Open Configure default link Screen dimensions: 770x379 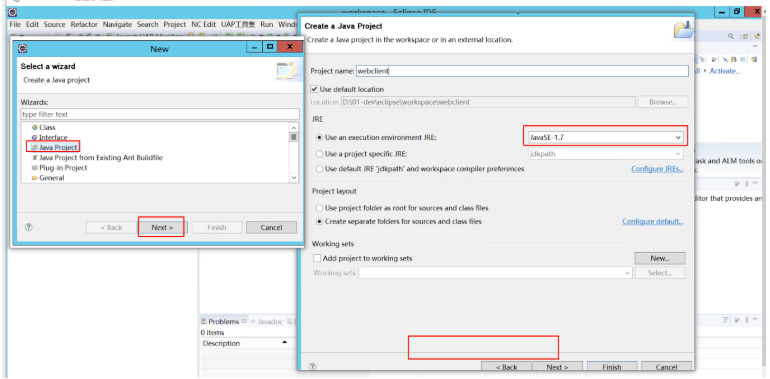pyautogui.click(x=653, y=221)
